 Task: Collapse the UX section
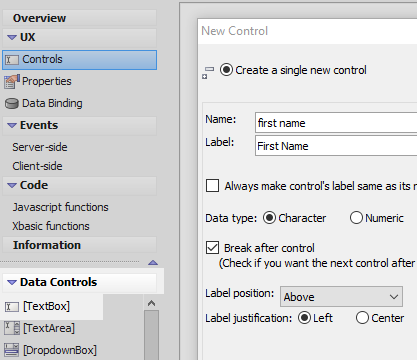pyautogui.click(x=12, y=37)
